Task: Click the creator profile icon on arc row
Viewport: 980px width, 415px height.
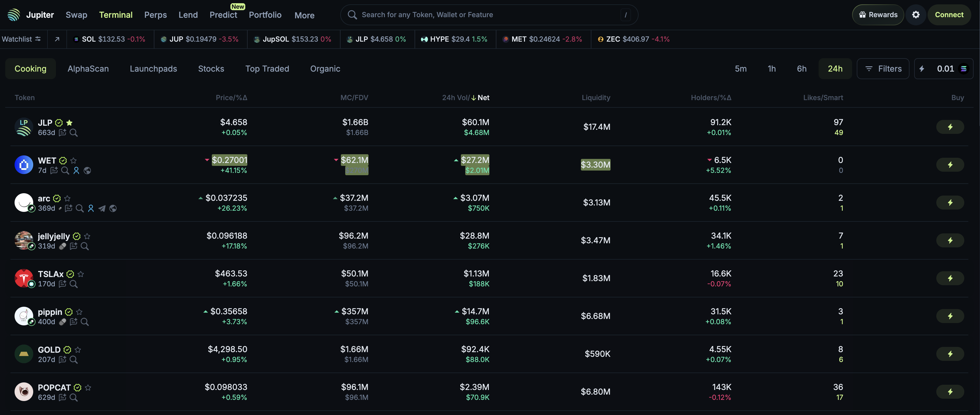Action: [x=91, y=208]
